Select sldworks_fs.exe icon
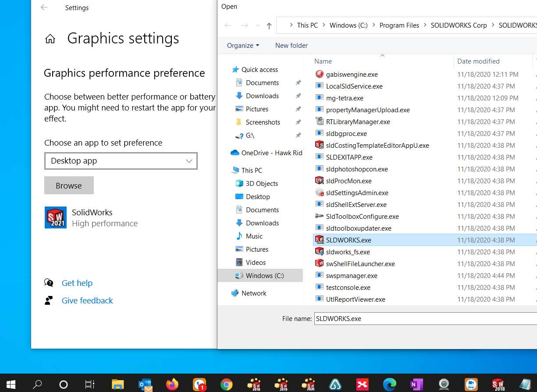The image size is (537, 392). [x=319, y=252]
